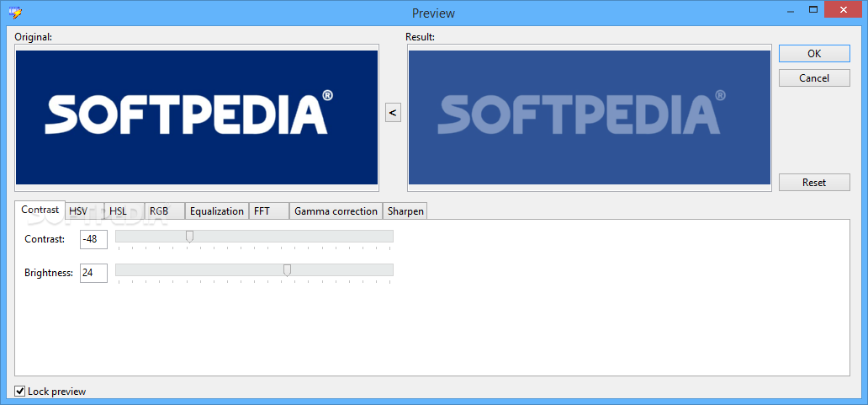Switch to the HSV tab

[84, 211]
